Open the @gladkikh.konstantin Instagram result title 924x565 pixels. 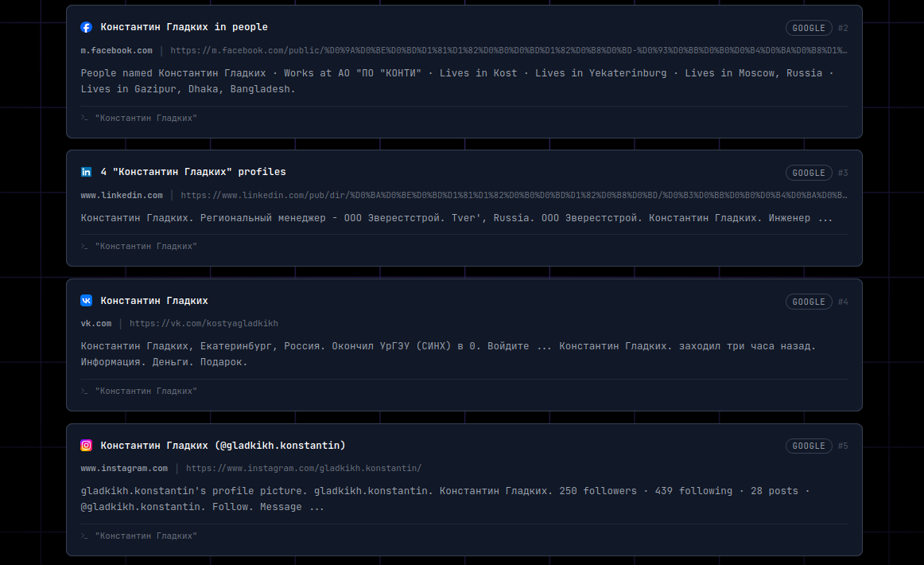(x=223, y=446)
